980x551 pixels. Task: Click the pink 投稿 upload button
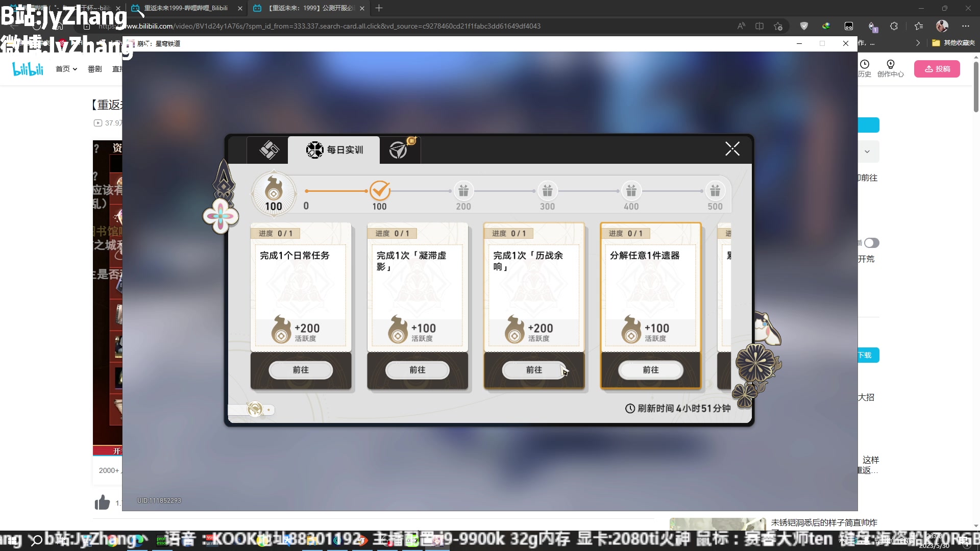click(937, 69)
